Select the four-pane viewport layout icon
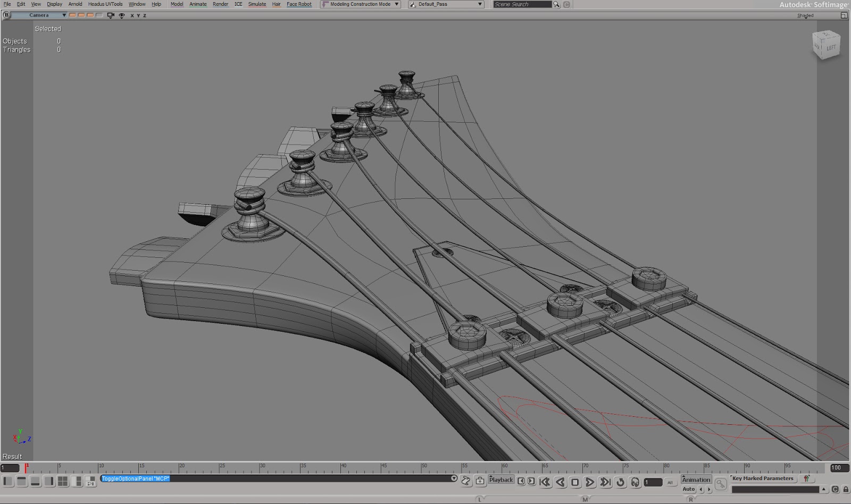 pos(62,482)
